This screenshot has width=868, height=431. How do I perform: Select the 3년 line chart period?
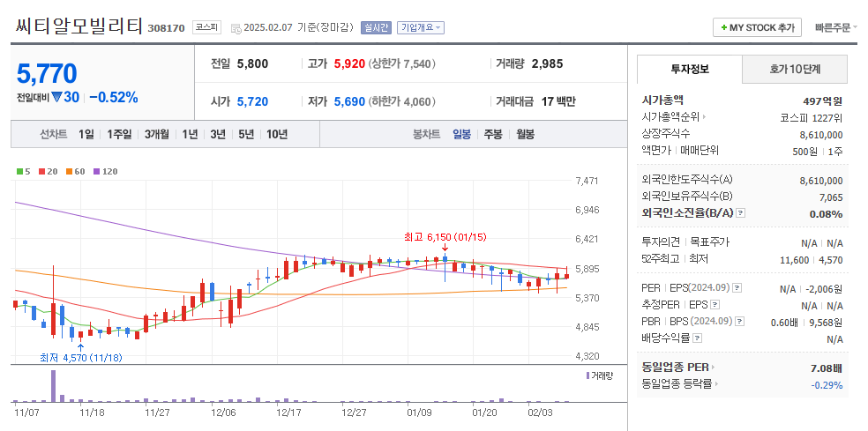coord(218,134)
